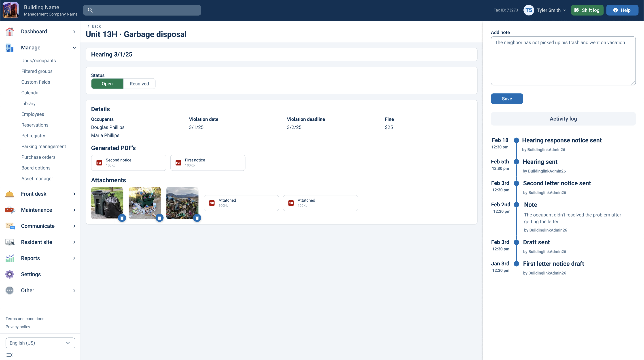Viewport: 644px width, 360px height.
Task: Set violation status to Resolved
Action: (x=139, y=83)
